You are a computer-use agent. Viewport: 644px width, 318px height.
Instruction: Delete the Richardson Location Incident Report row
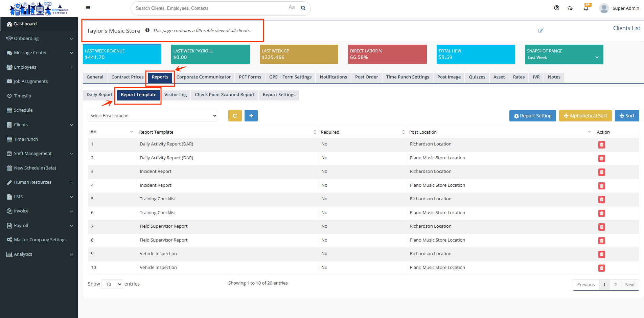pyautogui.click(x=601, y=172)
